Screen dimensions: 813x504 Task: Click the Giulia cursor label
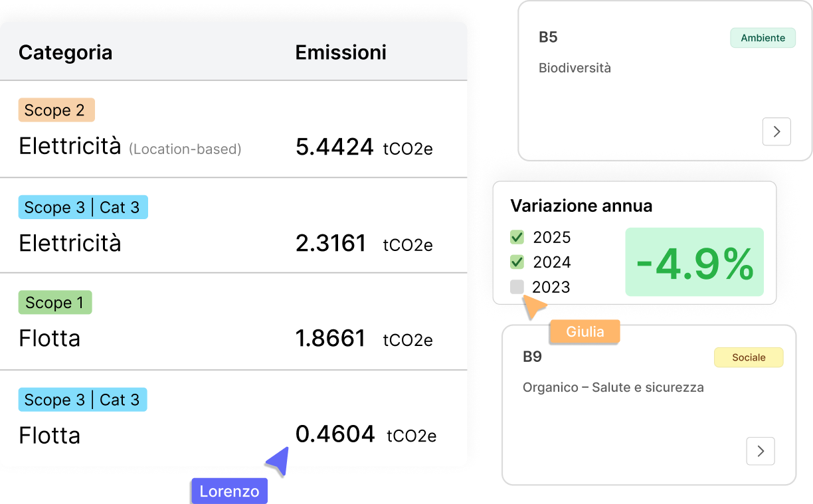click(x=584, y=331)
